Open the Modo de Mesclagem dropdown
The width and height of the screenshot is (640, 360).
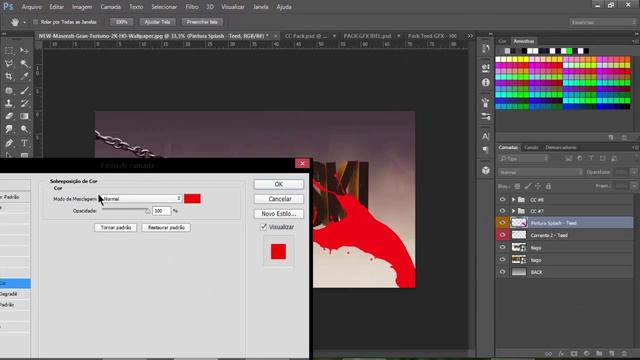[x=141, y=199]
